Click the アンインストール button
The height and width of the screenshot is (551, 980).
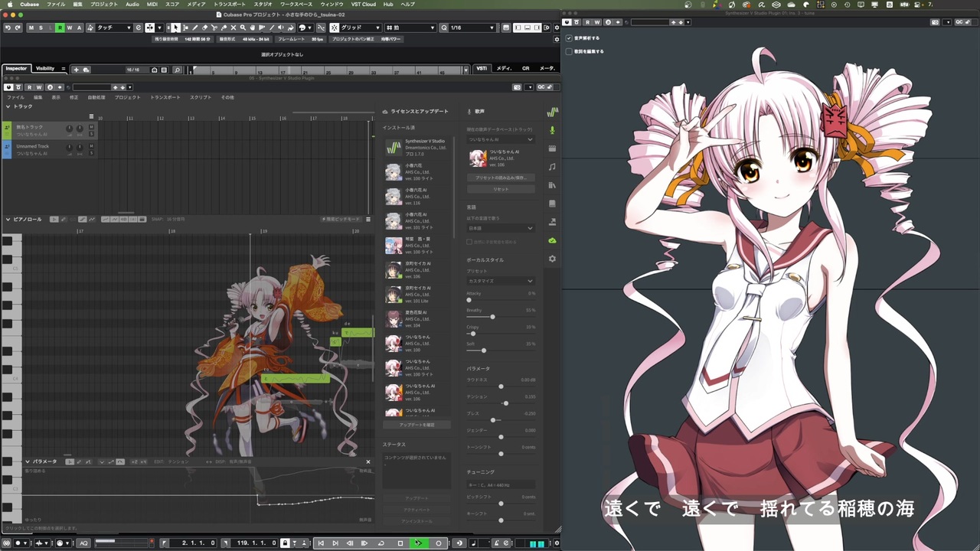(x=417, y=521)
